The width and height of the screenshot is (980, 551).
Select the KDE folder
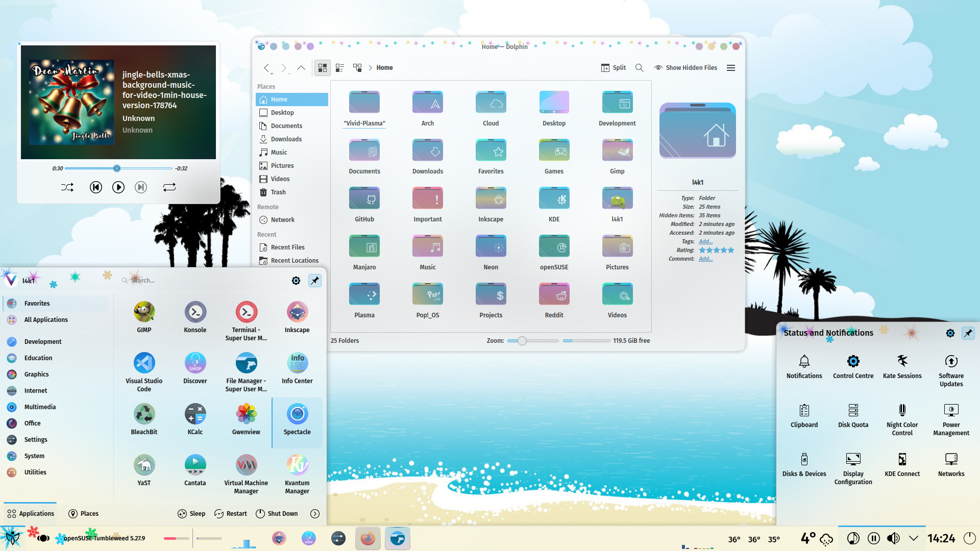point(554,205)
